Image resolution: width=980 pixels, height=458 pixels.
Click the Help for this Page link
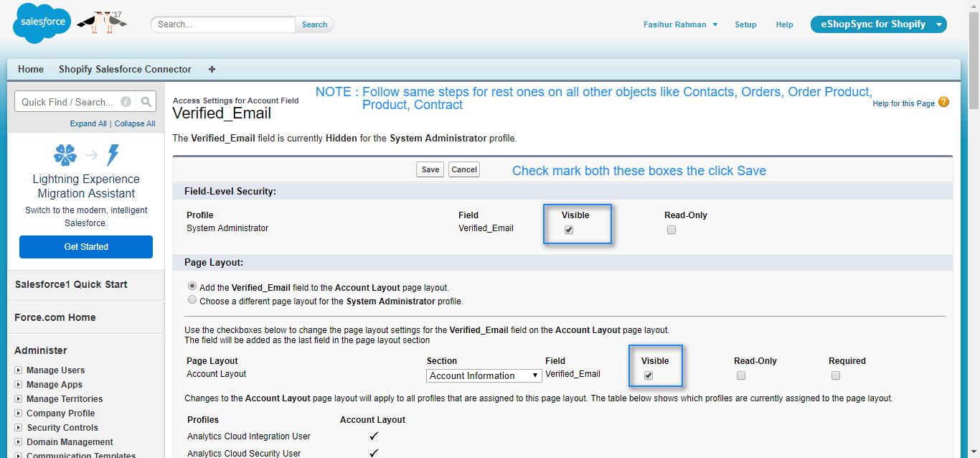coord(903,103)
